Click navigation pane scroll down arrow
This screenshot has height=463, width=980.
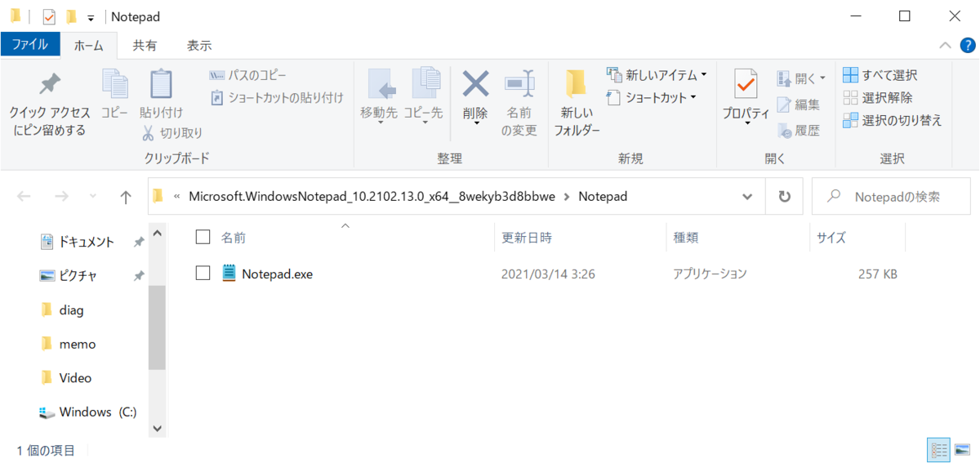click(157, 427)
